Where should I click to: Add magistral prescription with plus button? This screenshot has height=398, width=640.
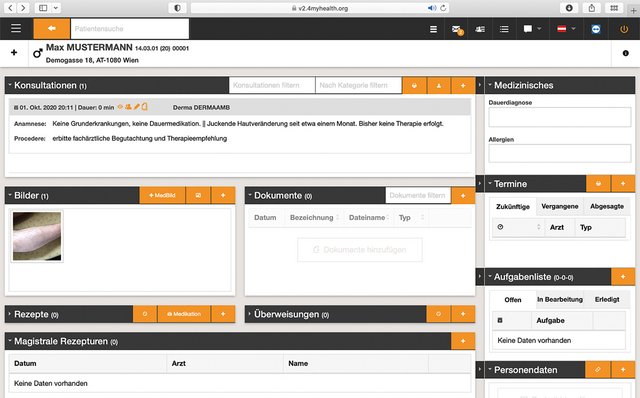coord(463,341)
